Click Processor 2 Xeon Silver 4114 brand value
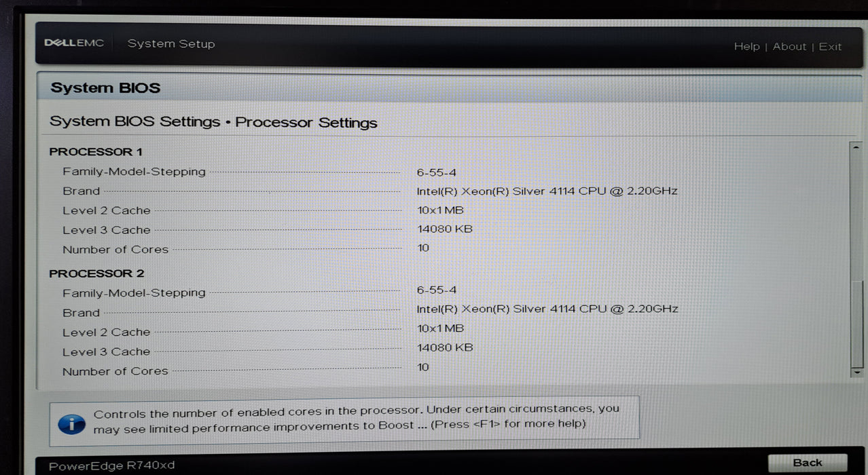The image size is (868, 475). 547,309
